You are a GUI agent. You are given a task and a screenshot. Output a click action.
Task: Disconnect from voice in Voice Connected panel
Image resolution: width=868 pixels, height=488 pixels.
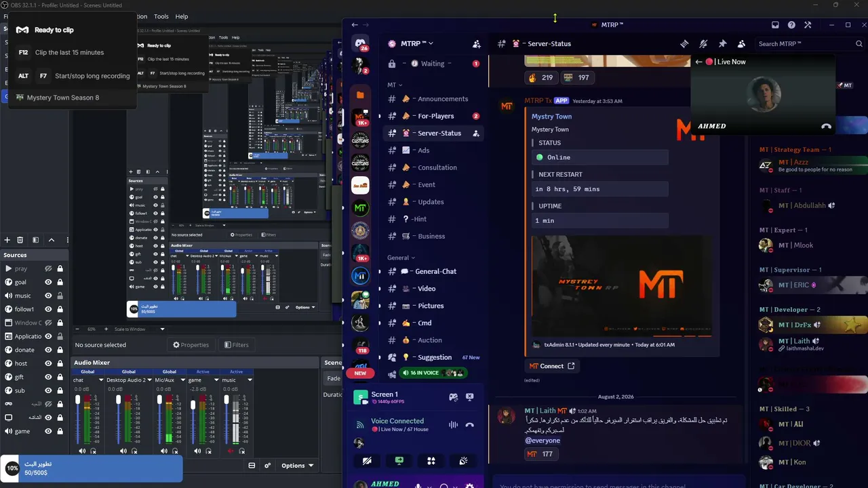point(469,425)
